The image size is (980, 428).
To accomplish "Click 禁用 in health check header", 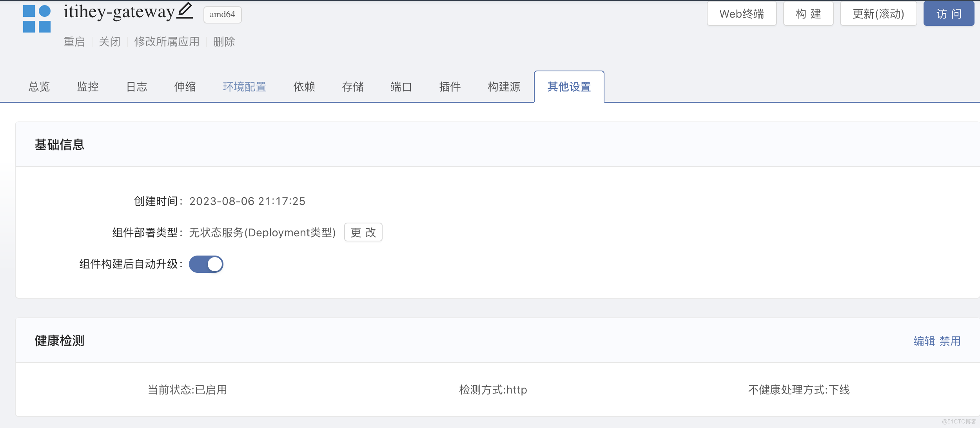I will click(x=950, y=341).
